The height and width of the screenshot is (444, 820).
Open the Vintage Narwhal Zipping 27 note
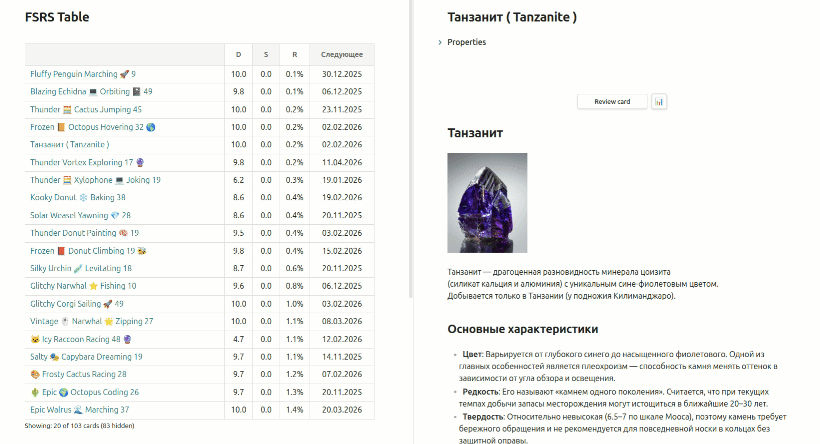pyautogui.click(x=92, y=321)
